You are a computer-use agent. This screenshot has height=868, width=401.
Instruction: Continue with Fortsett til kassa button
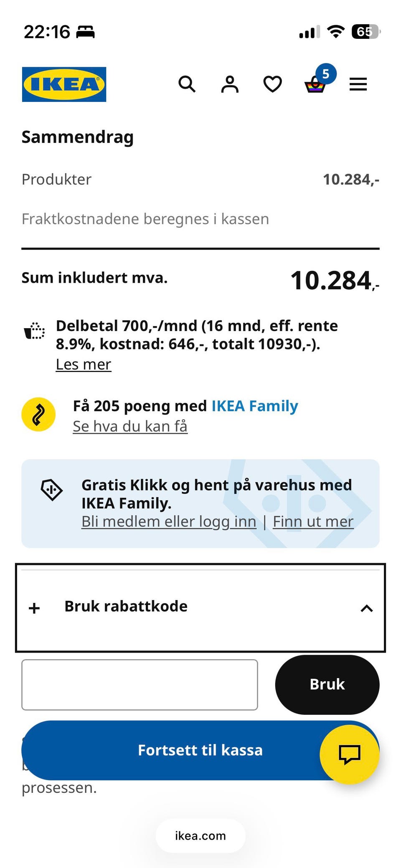click(x=200, y=750)
